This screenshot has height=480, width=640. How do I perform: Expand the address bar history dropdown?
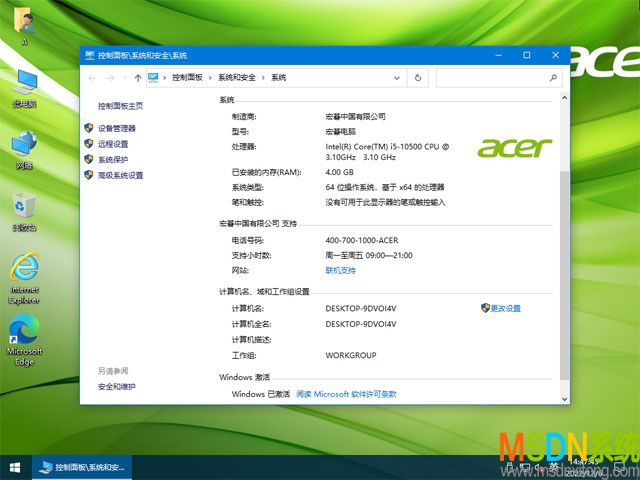[x=396, y=78]
